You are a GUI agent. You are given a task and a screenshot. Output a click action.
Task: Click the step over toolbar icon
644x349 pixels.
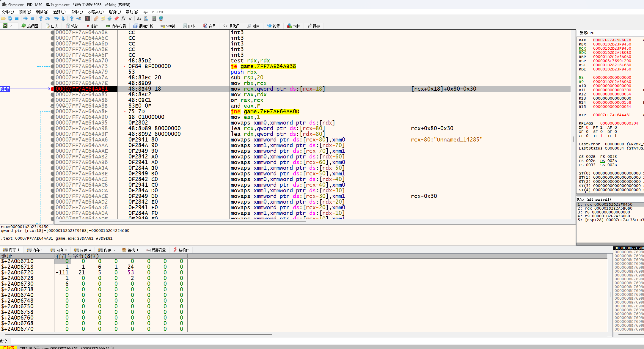[48, 18]
